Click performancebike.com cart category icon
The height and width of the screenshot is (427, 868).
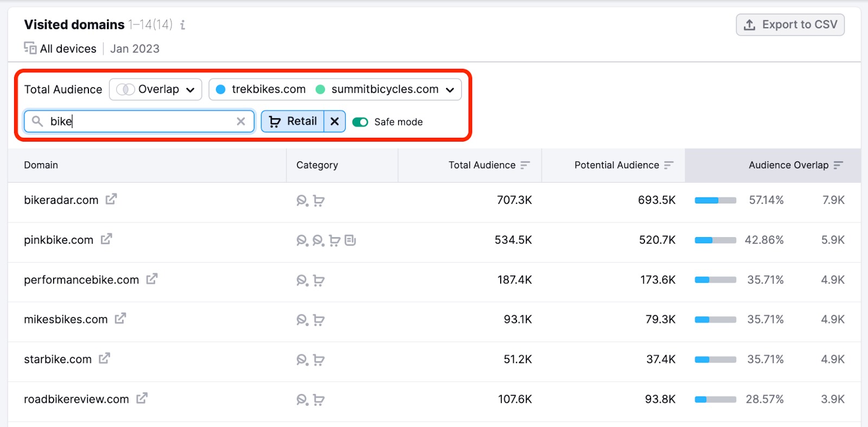[319, 281]
